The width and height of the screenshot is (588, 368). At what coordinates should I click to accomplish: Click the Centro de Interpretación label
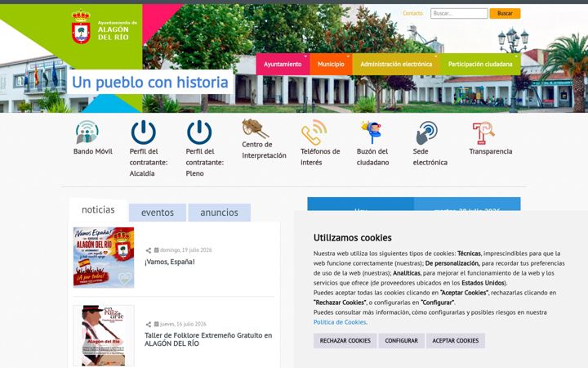pos(264,150)
